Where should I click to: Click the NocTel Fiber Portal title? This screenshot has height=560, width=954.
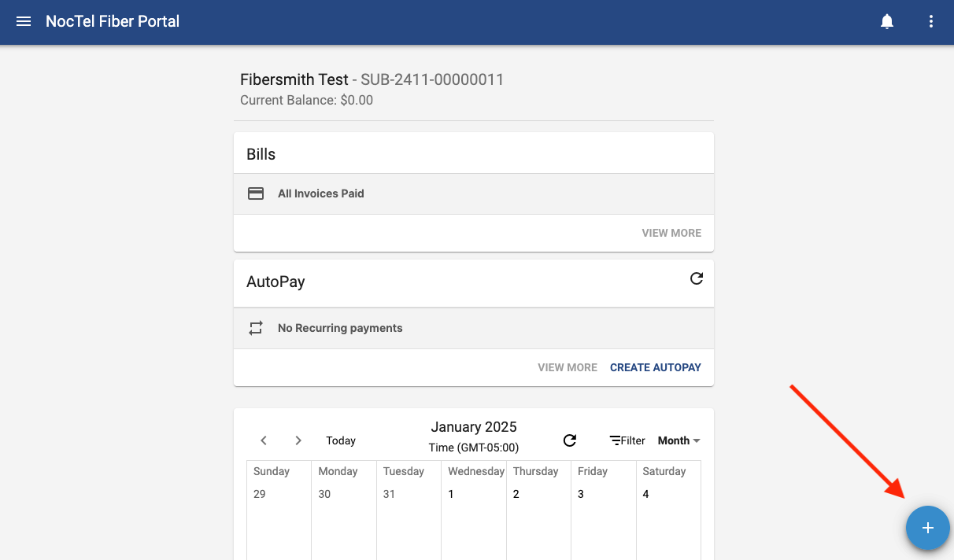113,22
